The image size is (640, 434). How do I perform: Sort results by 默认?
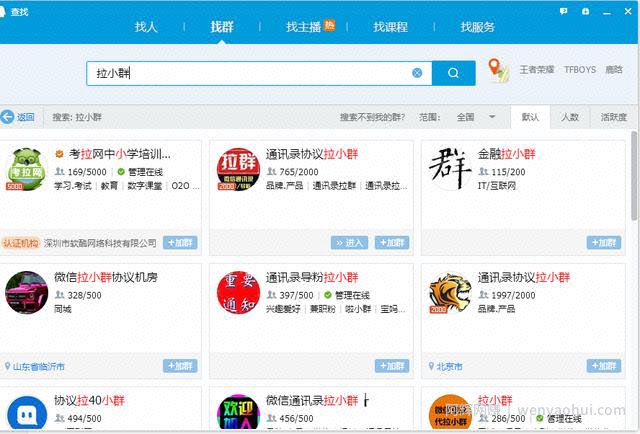click(x=530, y=117)
